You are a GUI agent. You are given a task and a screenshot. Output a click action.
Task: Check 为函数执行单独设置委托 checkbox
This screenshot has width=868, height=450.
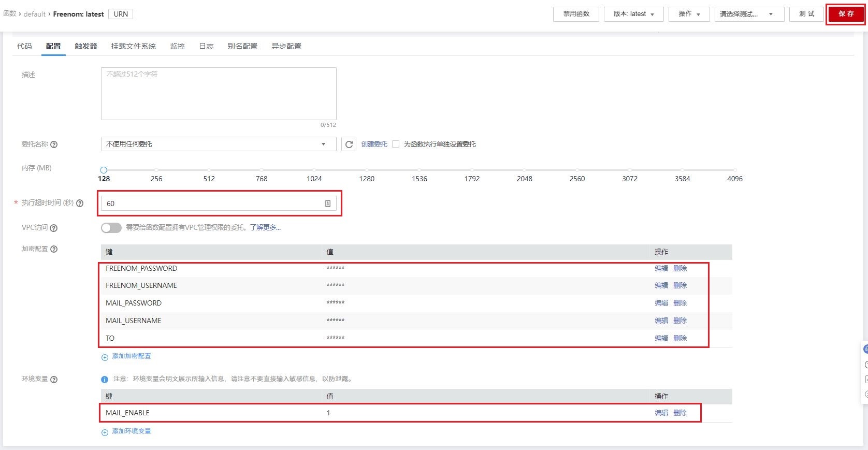396,144
